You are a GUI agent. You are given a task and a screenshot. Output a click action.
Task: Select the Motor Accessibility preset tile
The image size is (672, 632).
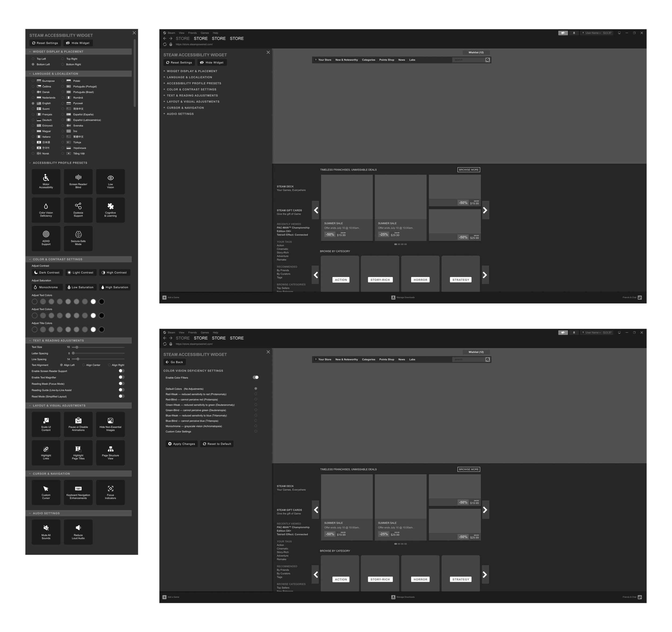(x=46, y=182)
